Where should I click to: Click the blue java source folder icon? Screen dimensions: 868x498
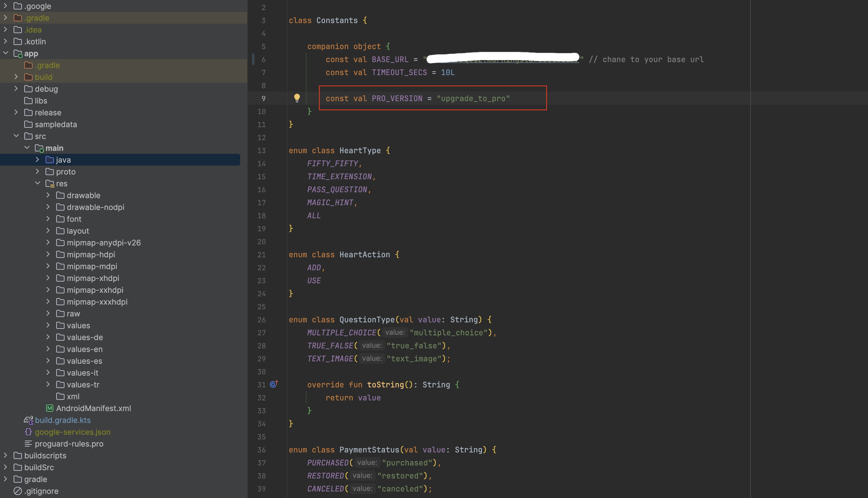pos(50,160)
